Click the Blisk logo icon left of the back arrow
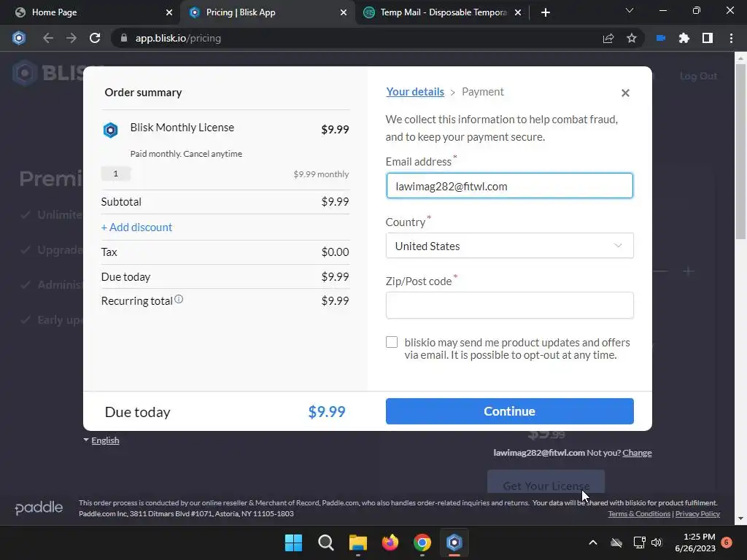Viewport: 747px width, 560px height. (18, 38)
